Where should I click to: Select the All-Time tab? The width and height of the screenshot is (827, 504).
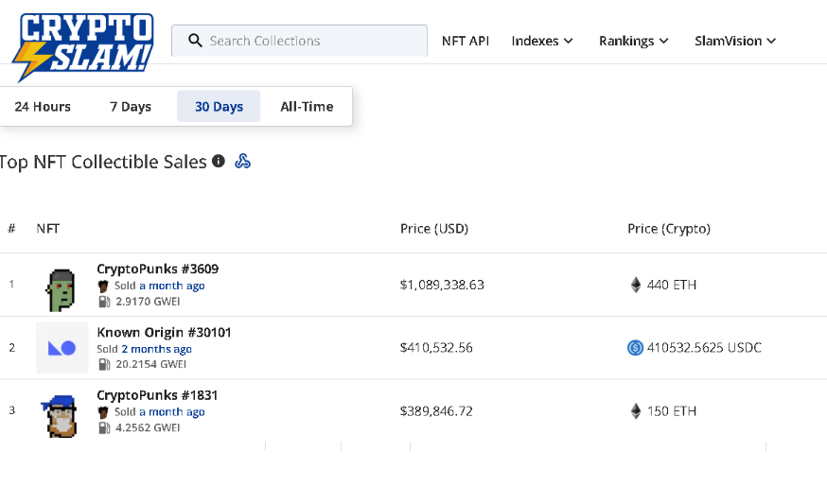(x=307, y=107)
